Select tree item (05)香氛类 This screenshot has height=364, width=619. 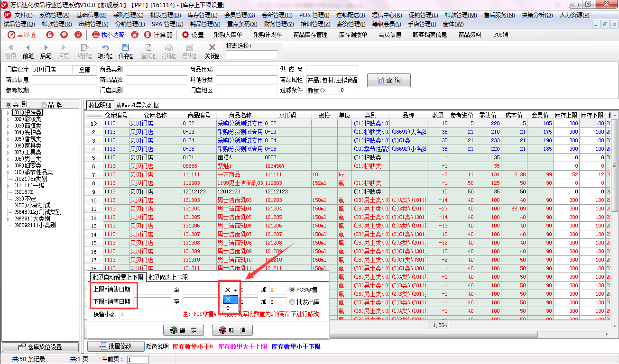(28, 139)
